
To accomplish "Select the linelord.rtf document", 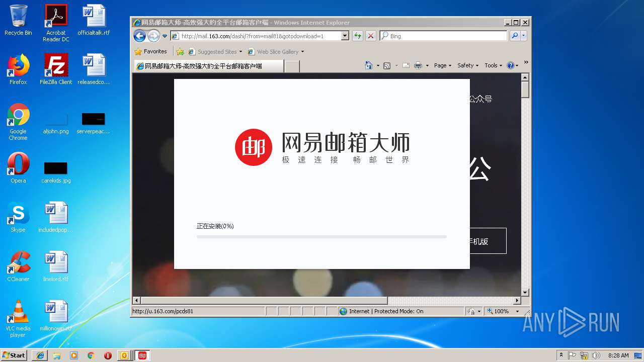I will click(x=56, y=266).
